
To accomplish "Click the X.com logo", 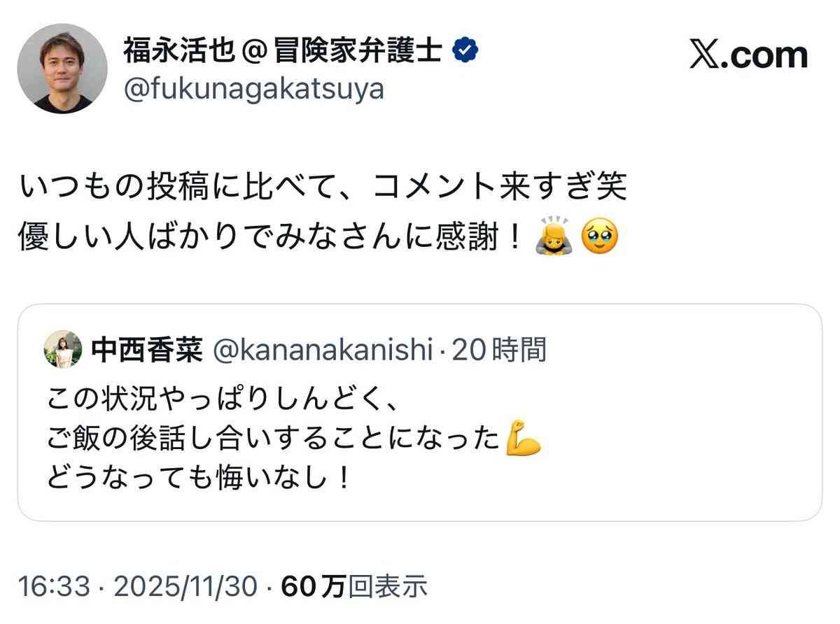I will click(x=748, y=55).
